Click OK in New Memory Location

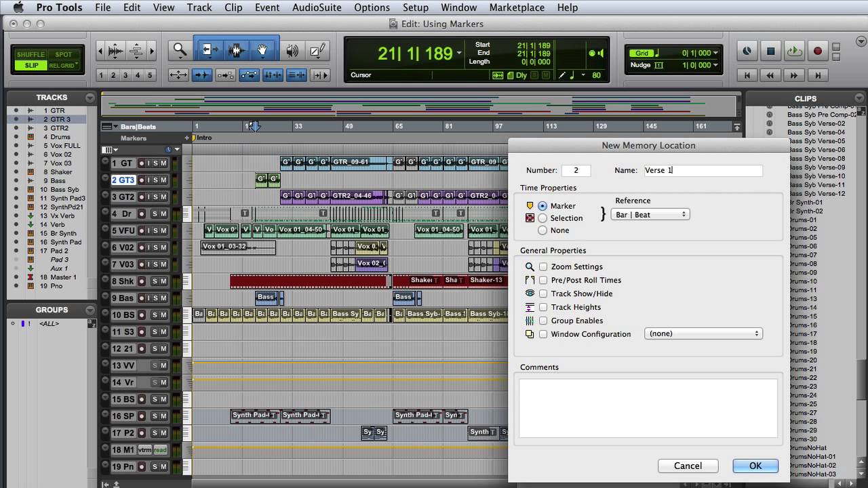755,466
